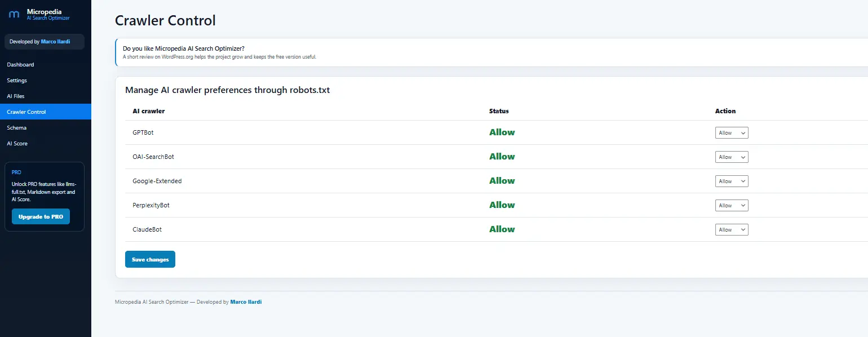Viewport: 868px width, 337px height.
Task: Click the Upgrade to PRO button
Action: pyautogui.click(x=41, y=216)
